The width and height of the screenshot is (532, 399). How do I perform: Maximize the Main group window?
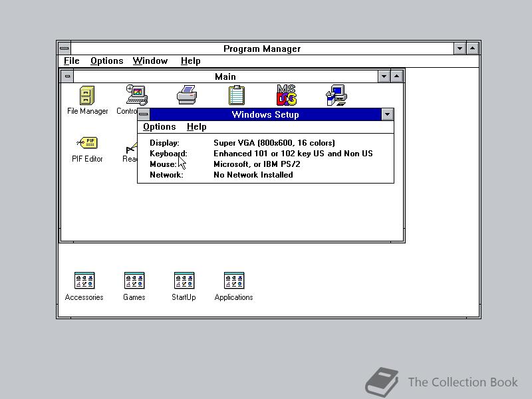click(396, 76)
